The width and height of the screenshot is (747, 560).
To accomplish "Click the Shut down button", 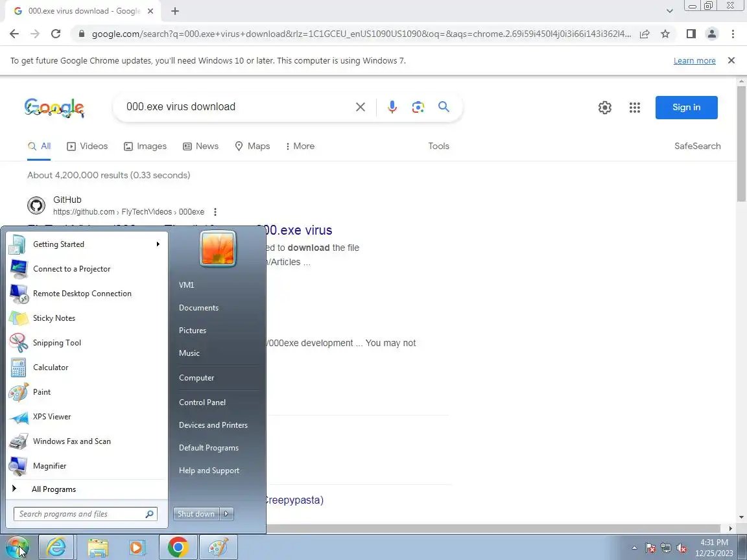I will click(196, 514).
